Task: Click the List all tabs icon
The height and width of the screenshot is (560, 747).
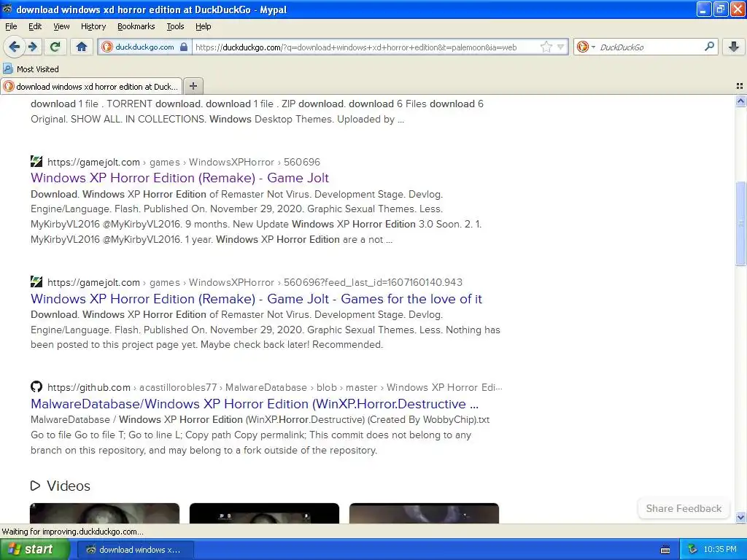Action: (x=740, y=86)
